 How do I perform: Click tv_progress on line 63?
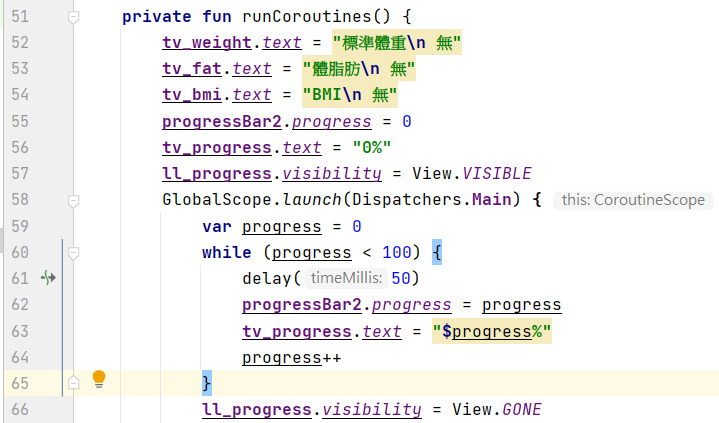click(x=297, y=332)
